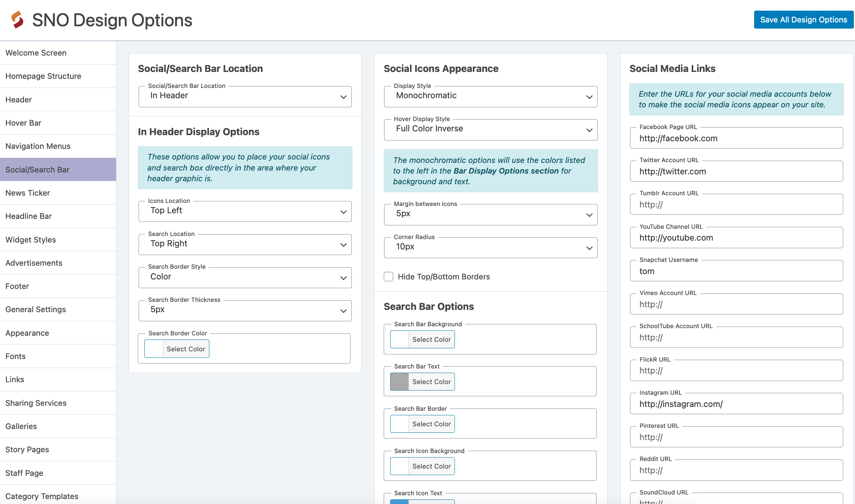The height and width of the screenshot is (504, 855).
Task: Open Story Pages options
Action: coord(58,450)
